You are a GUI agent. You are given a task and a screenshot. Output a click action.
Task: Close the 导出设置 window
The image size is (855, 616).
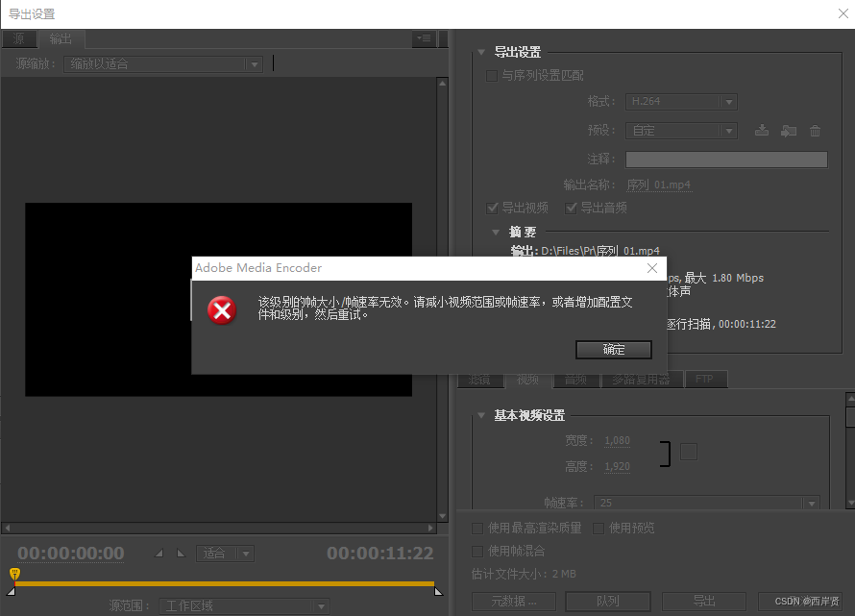click(843, 13)
